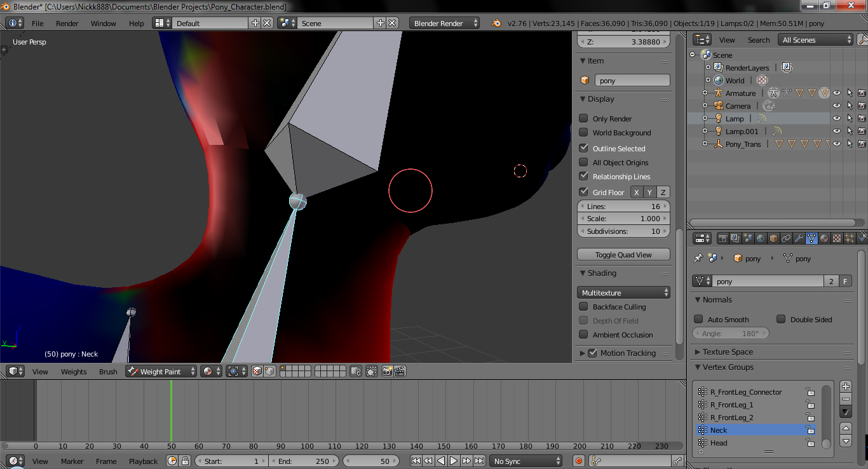Select the Head vertex group
868x469 pixels.
pos(756,443)
